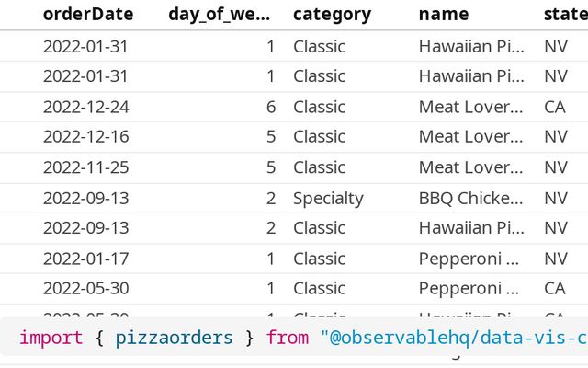Viewport: 588px width, 368px height.
Task: Select the CA state cell in the 2022-12-24 row
Action: pos(555,107)
